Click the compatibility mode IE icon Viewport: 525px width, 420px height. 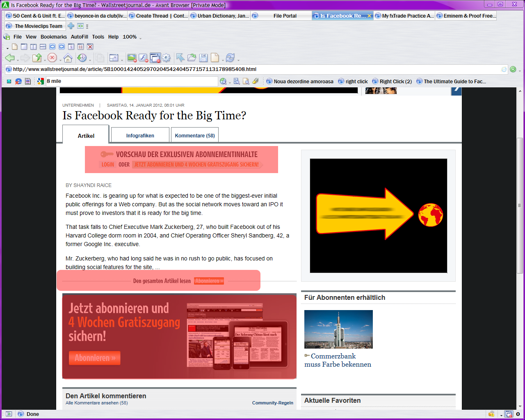504,69
